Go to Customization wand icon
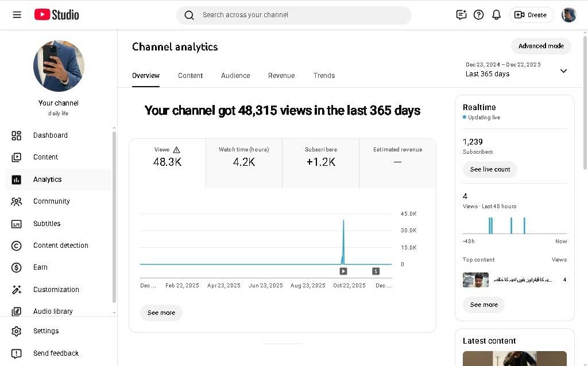The width and height of the screenshot is (588, 366). pyautogui.click(x=17, y=290)
